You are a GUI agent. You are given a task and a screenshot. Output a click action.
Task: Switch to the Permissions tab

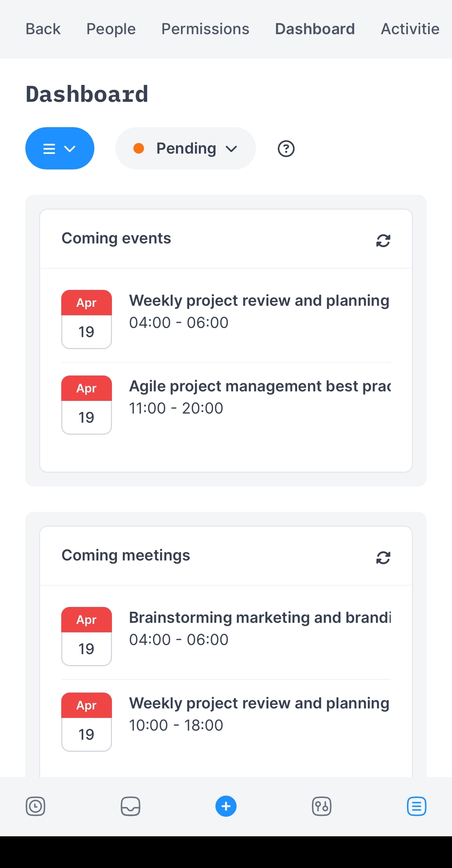click(x=205, y=29)
